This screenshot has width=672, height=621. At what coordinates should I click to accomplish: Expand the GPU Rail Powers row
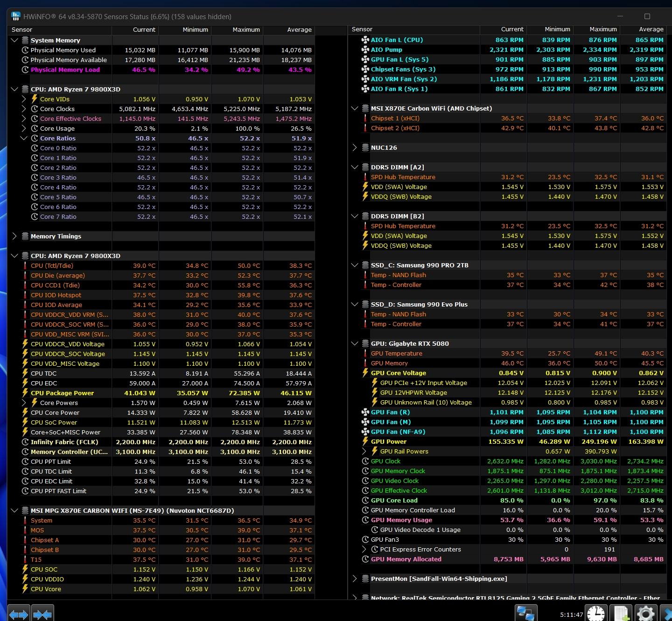click(364, 451)
